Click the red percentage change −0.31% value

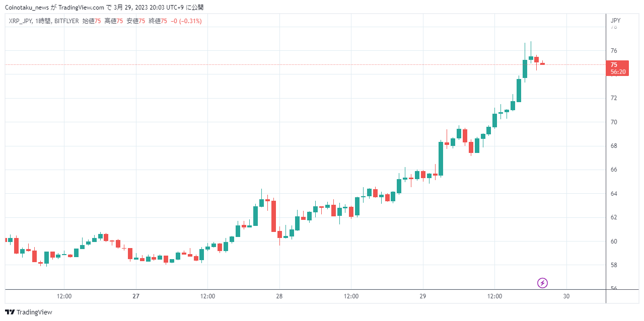(x=190, y=21)
